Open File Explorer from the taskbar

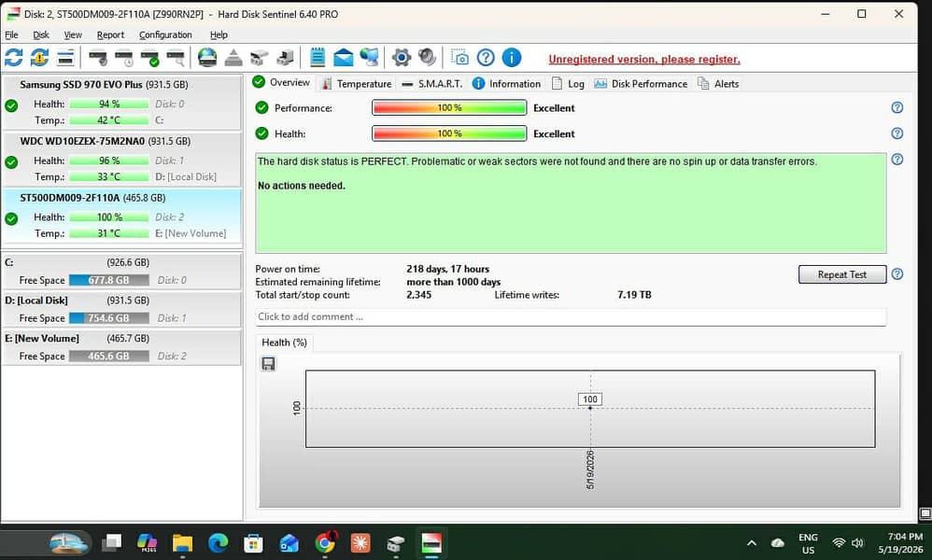[x=182, y=543]
